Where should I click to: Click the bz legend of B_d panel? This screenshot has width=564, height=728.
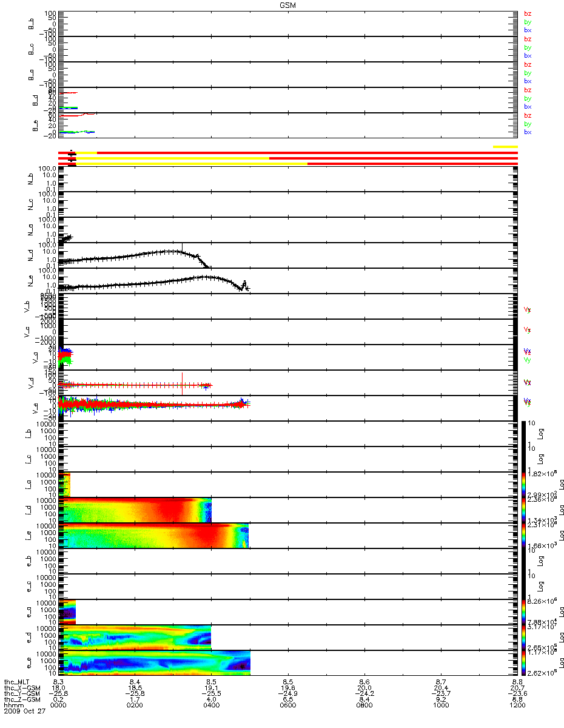[x=528, y=90]
